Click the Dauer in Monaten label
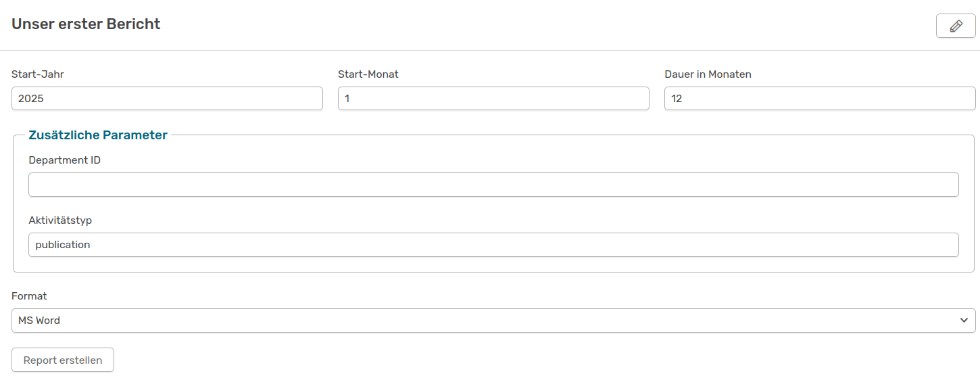980x378 pixels. click(708, 74)
